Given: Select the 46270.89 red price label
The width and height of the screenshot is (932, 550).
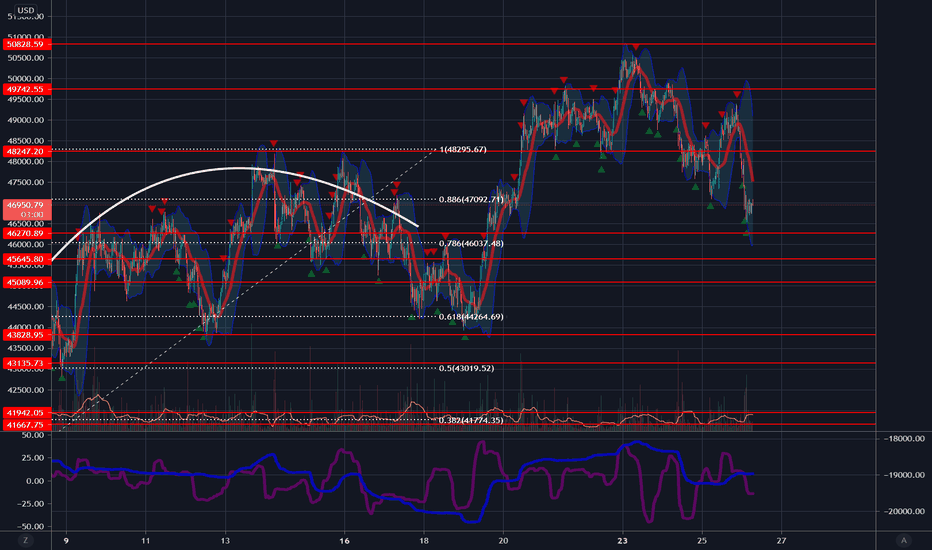Looking at the screenshot, I should click(27, 233).
